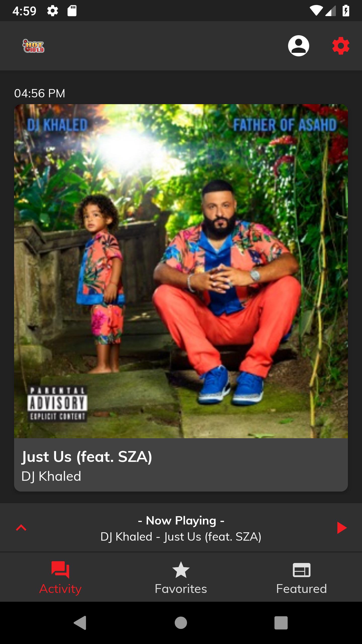Tap the Featured layout icon

coord(302,570)
